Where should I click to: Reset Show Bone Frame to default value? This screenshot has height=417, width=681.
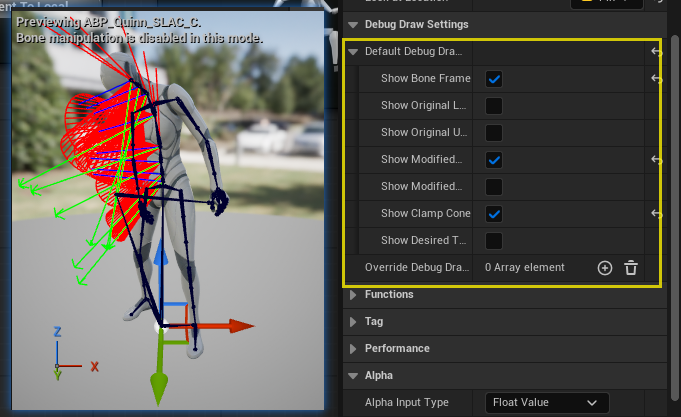[x=657, y=79]
